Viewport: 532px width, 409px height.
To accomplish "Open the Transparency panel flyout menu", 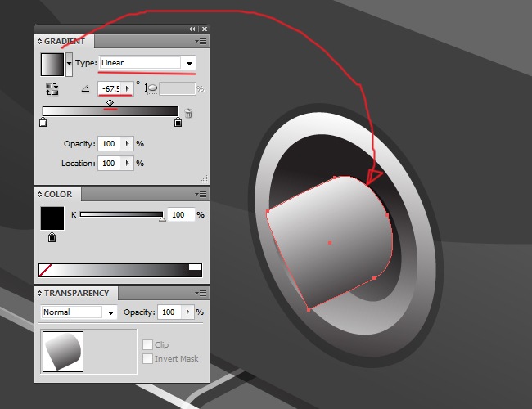I will [x=201, y=294].
